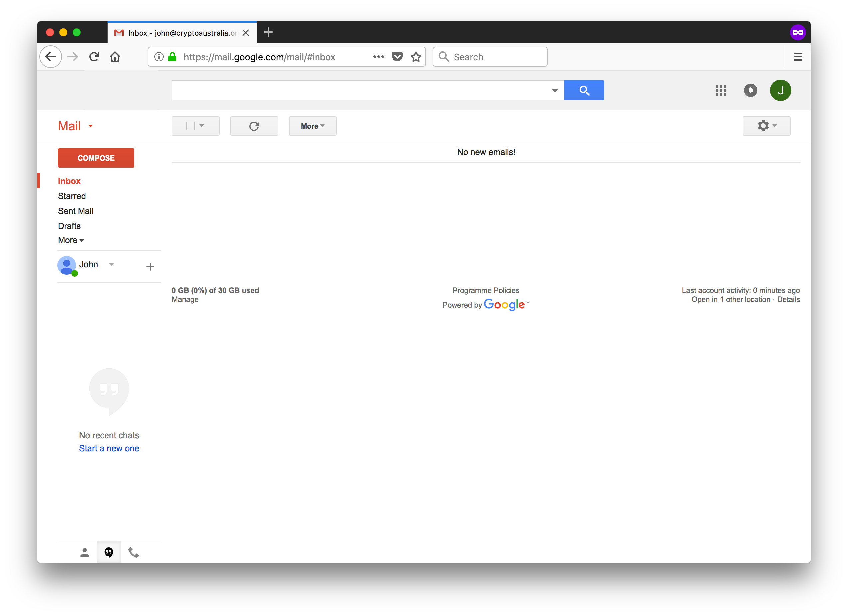Open the account activity Details link
Screen dimensions: 848x616
pos(788,299)
